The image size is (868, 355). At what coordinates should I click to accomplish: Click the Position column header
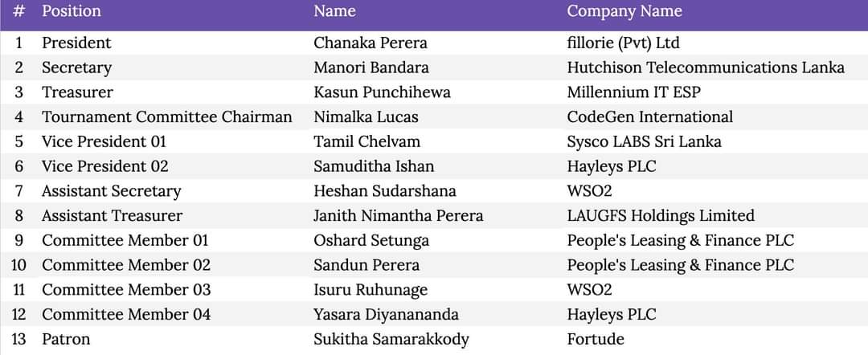[x=72, y=11]
